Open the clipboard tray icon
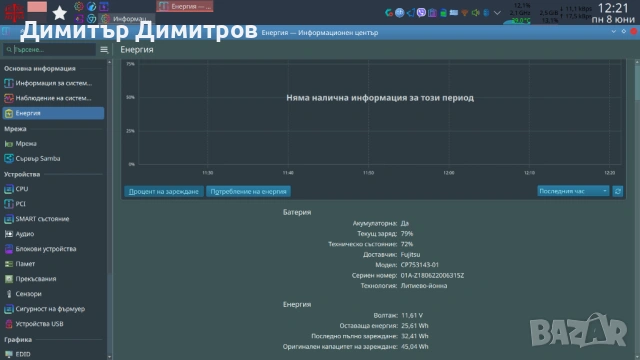The image size is (640, 360). 432,13
